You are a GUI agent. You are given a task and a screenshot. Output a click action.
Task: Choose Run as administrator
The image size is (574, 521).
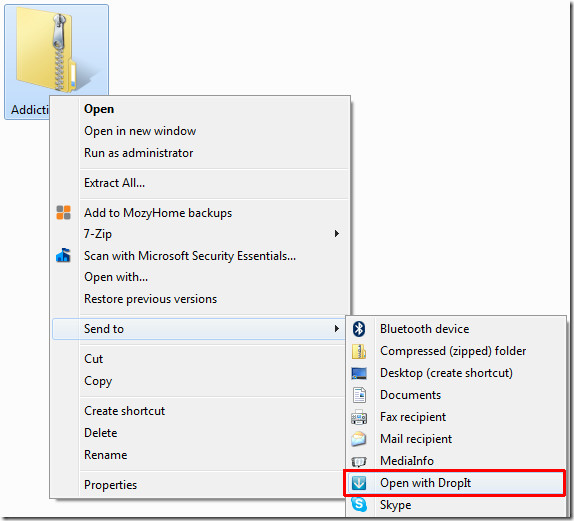[x=138, y=153]
